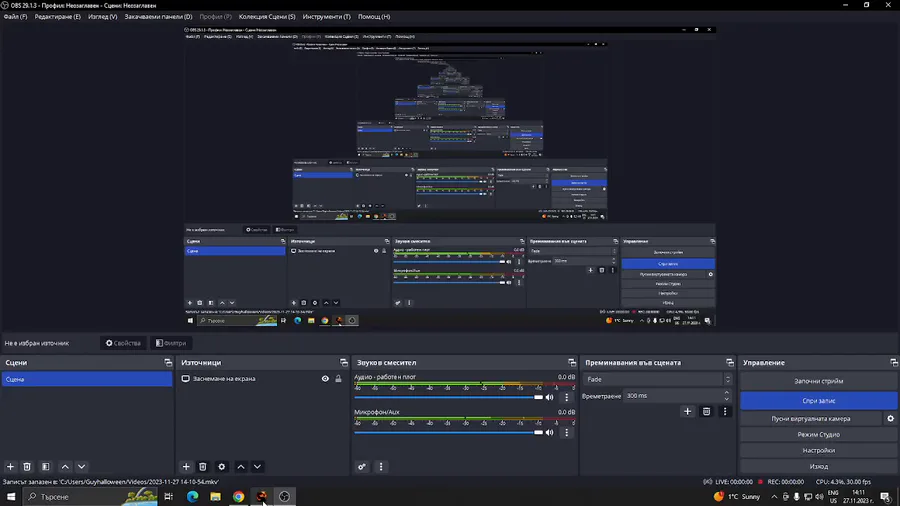900x506 pixels.
Task: Click the Windows search box Търсене
Action: tap(90, 496)
